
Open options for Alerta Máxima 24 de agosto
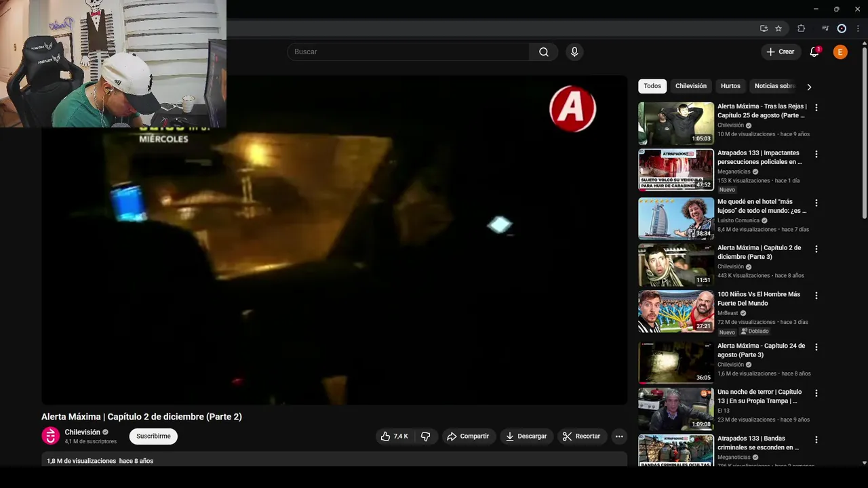[816, 347]
